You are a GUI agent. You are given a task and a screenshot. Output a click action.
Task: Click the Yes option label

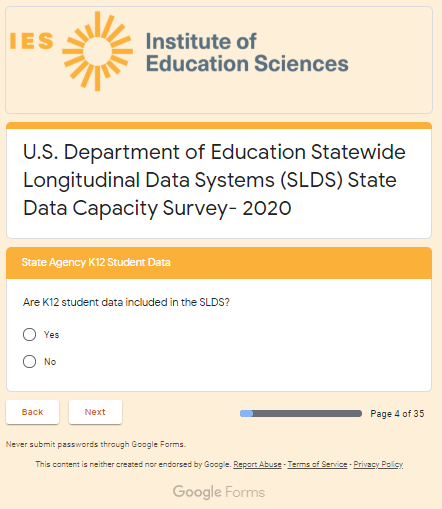click(51, 335)
